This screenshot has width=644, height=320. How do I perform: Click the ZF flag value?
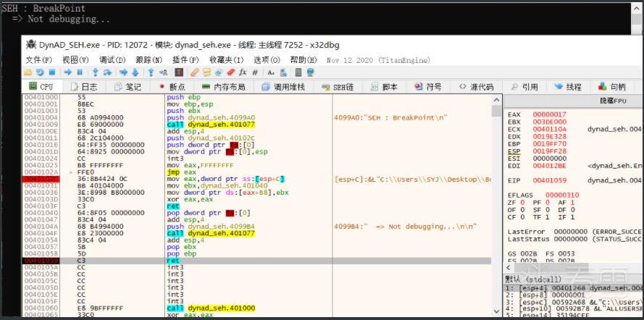[x=523, y=203]
